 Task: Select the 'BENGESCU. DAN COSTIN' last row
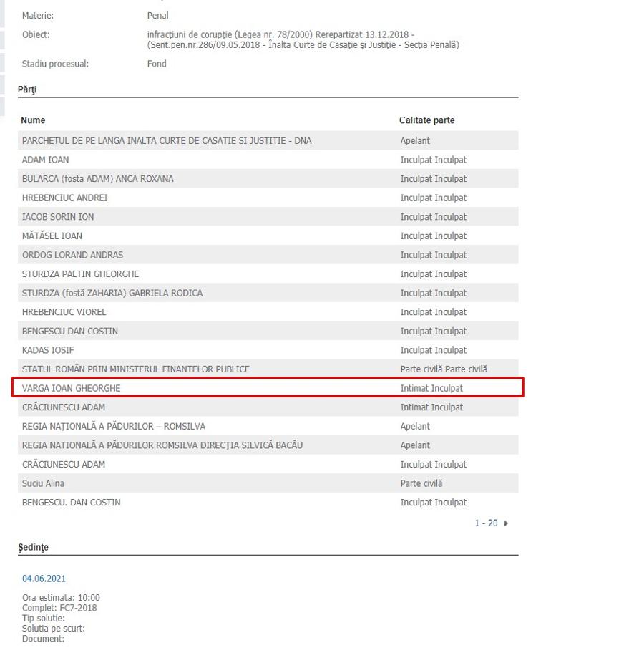pos(268,503)
